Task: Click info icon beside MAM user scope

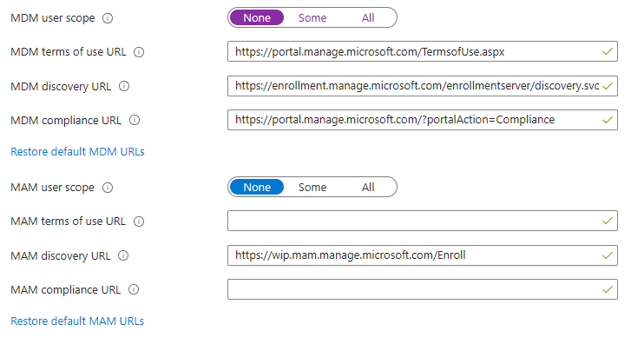Action: [108, 188]
